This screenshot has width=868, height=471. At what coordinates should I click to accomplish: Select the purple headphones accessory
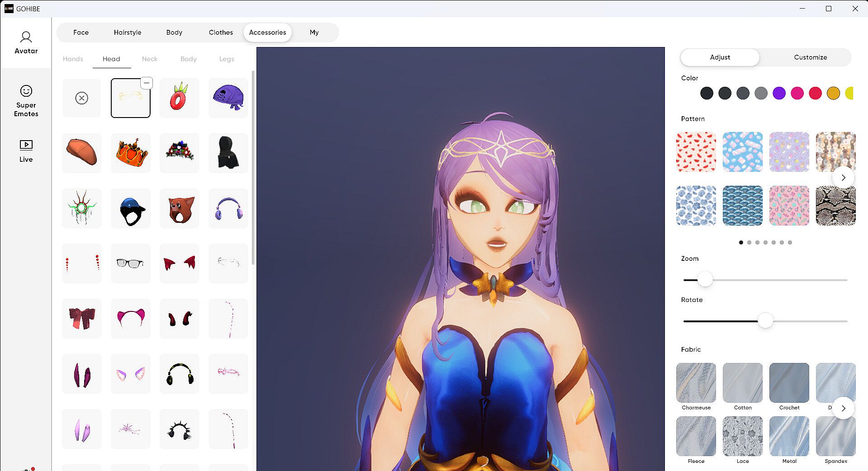coord(228,208)
